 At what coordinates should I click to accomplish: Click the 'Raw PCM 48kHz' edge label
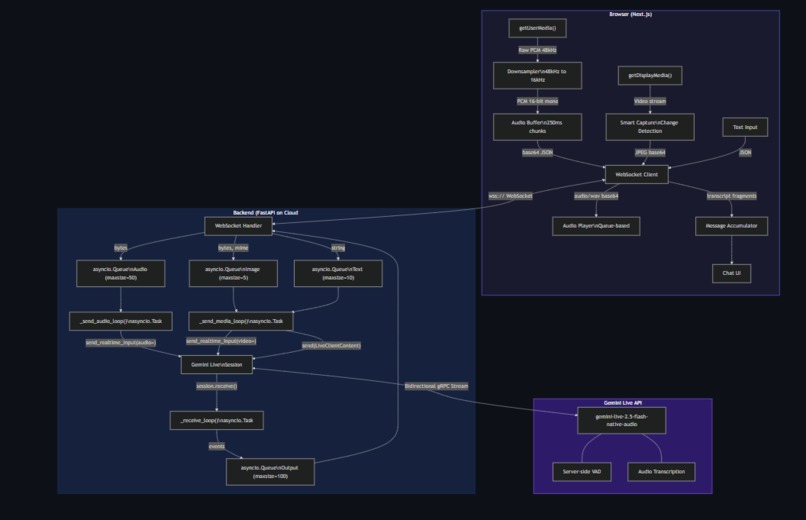pyautogui.click(x=537, y=50)
